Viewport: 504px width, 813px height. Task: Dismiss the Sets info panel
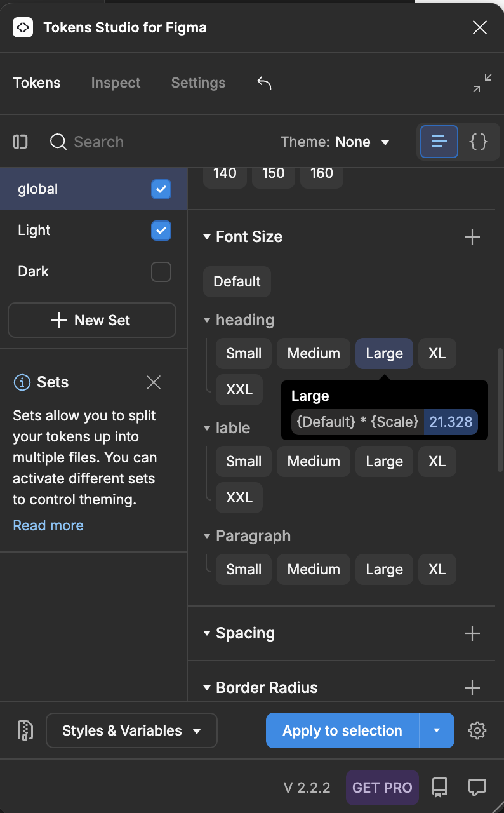(154, 382)
